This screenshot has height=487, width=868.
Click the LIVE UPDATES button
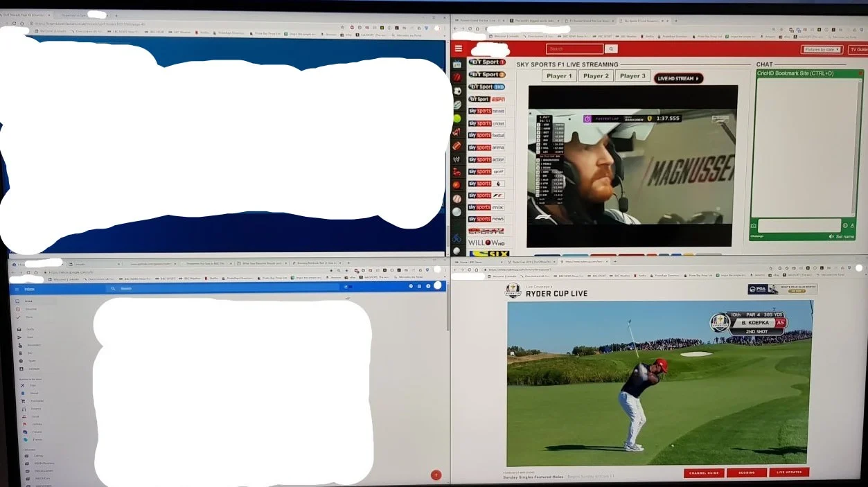[789, 473]
